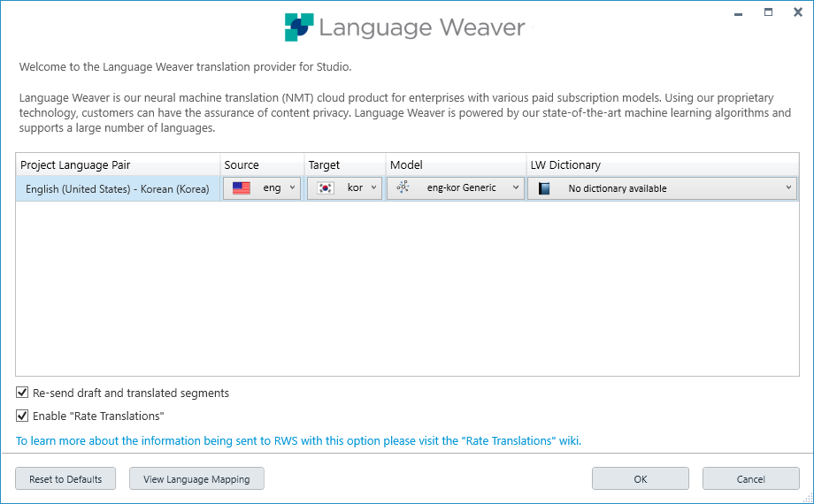Confirm settings with the OK button
Image resolution: width=814 pixels, height=504 pixels.
click(x=640, y=479)
